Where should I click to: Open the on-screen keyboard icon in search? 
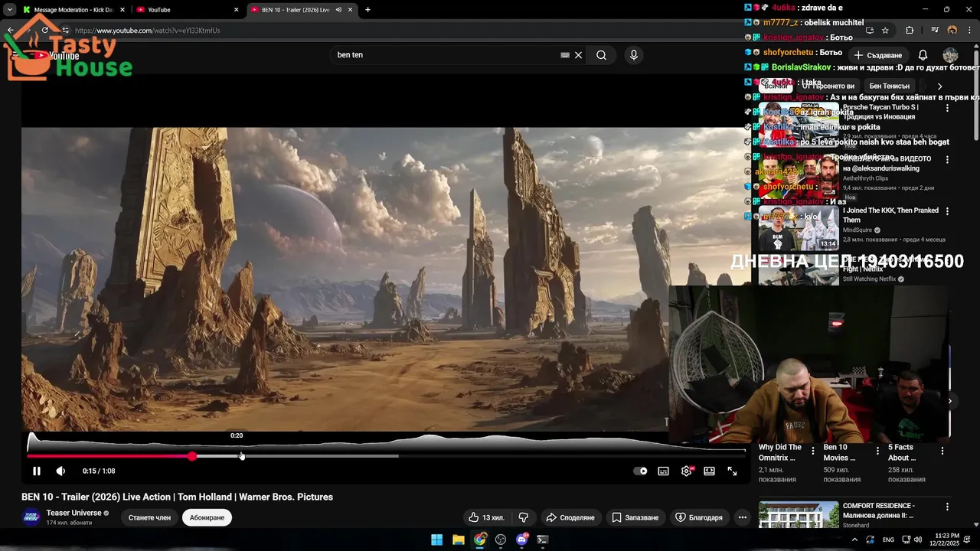[565, 55]
